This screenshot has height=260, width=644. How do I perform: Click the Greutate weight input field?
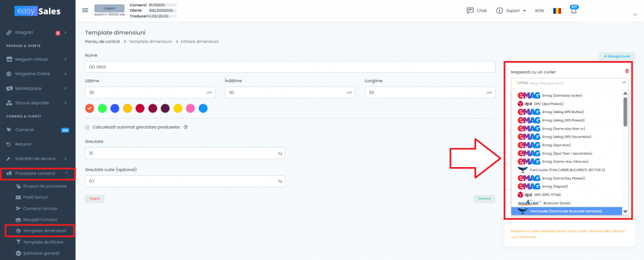tap(185, 153)
